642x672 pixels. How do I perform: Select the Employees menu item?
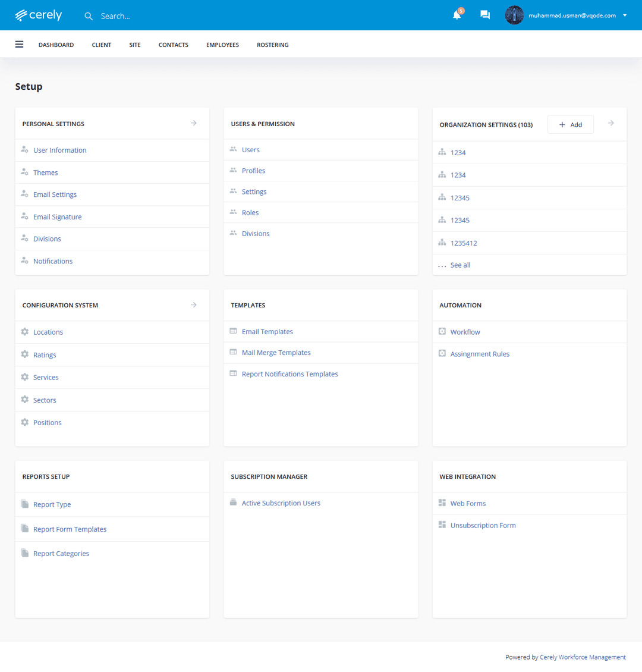point(222,45)
